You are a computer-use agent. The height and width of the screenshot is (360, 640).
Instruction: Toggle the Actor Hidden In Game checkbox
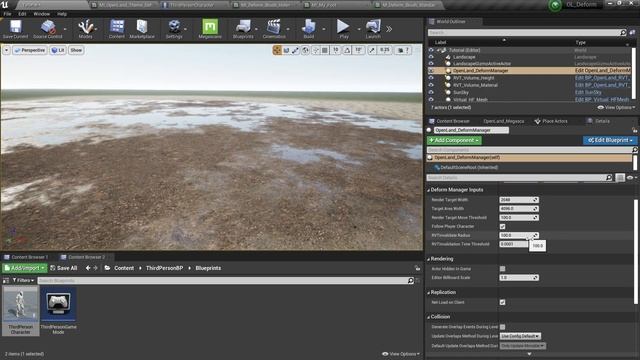pos(502,269)
